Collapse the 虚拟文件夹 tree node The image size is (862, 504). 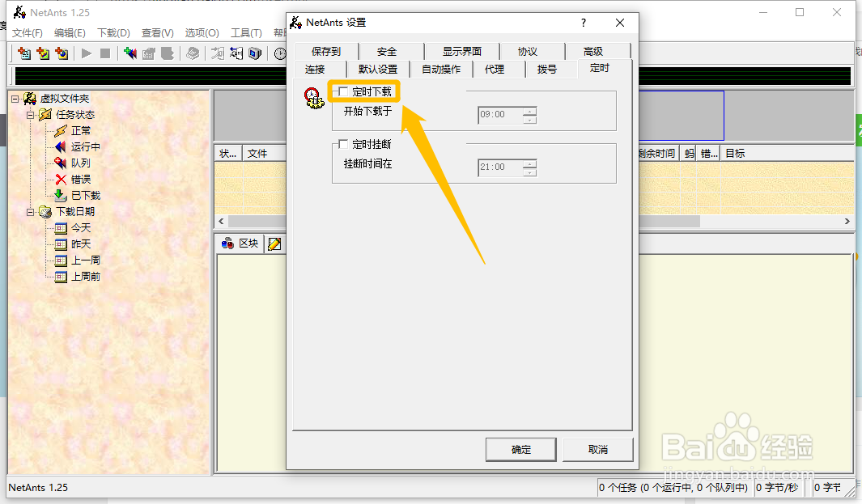15,99
